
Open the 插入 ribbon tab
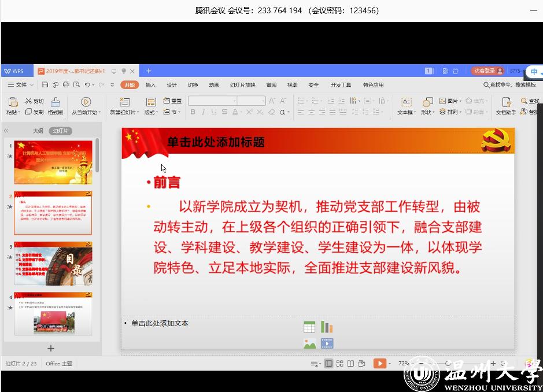[x=150, y=85]
